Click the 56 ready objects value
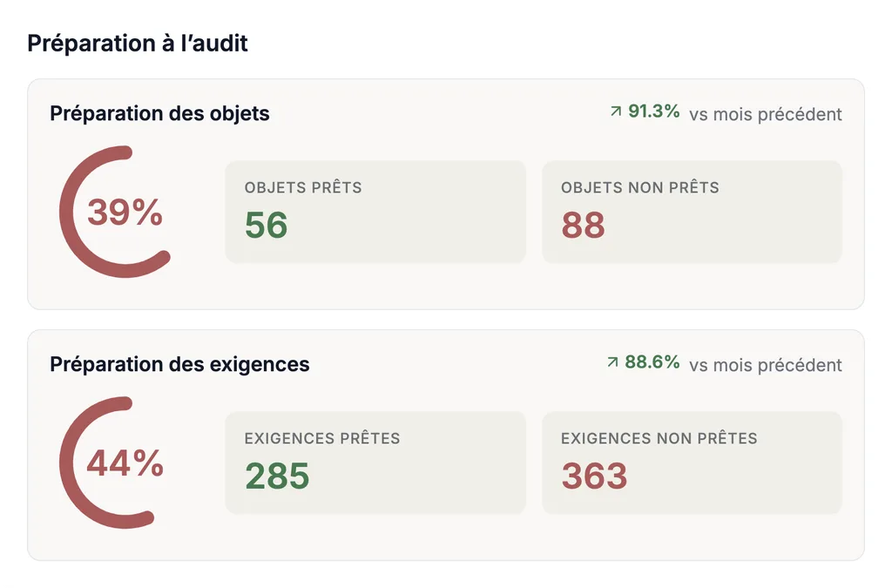 click(x=267, y=226)
